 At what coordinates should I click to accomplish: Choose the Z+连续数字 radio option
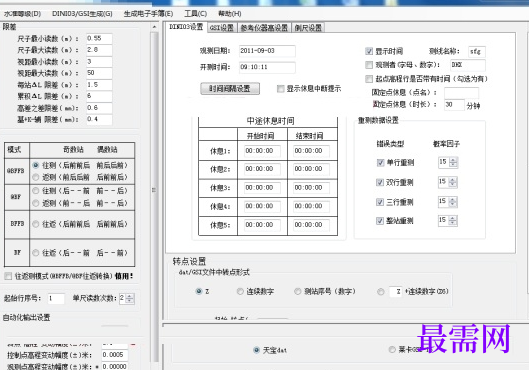pos(381,292)
